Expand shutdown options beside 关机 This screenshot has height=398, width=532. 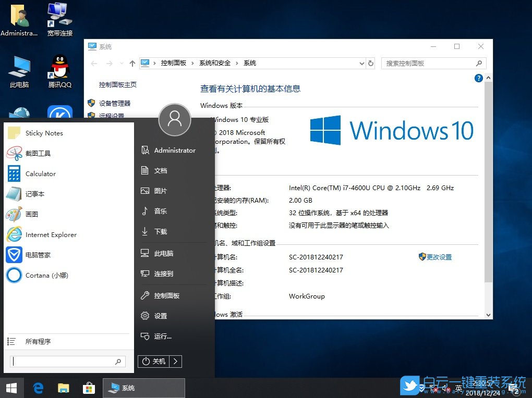[x=177, y=361]
